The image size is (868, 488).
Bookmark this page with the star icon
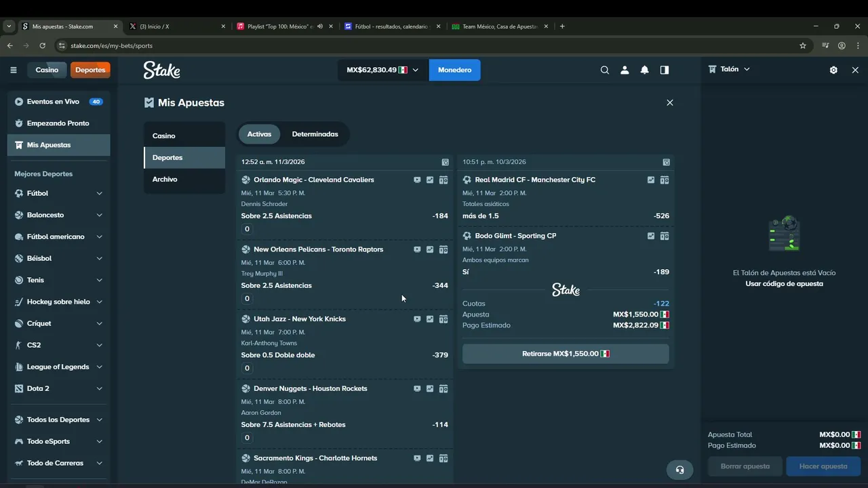tap(803, 45)
